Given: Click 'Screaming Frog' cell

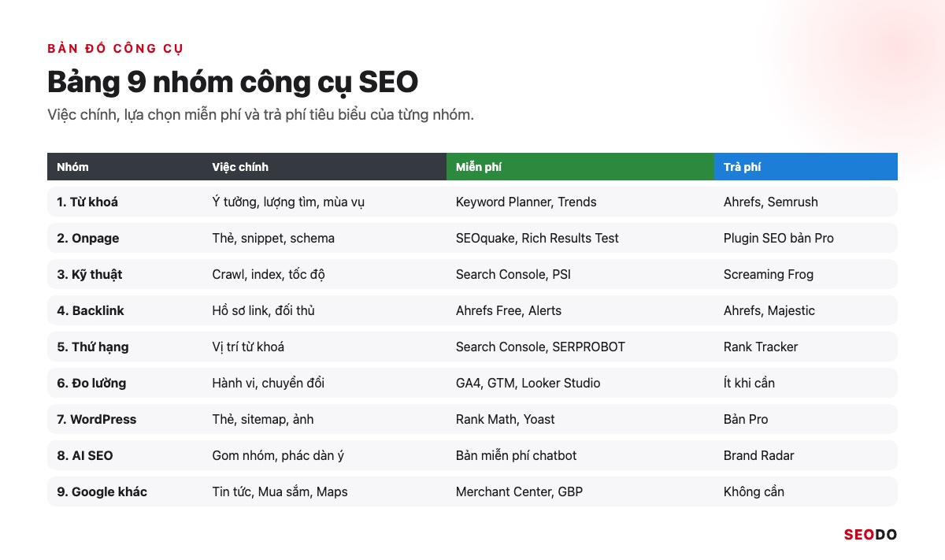Looking at the screenshot, I should click(769, 274).
